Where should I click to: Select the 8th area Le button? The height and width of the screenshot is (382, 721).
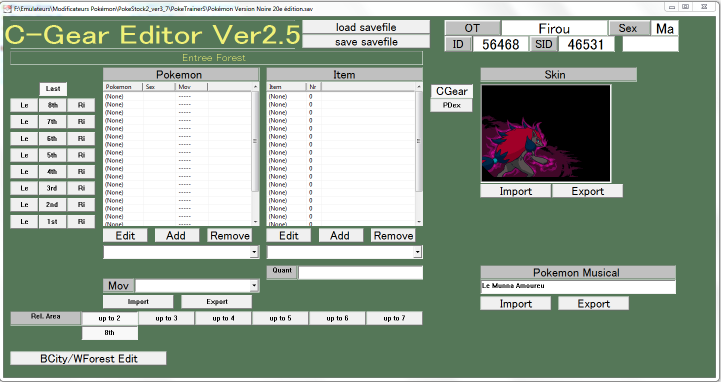(x=24, y=105)
